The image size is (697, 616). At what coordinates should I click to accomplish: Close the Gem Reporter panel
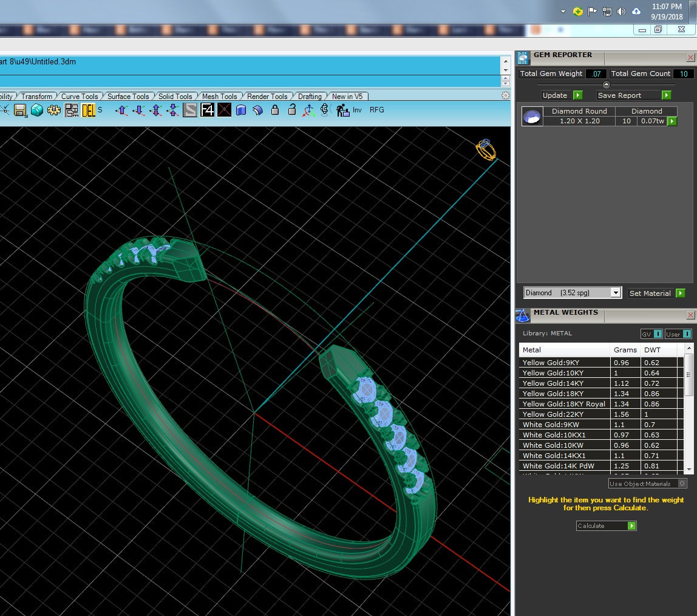pos(690,57)
